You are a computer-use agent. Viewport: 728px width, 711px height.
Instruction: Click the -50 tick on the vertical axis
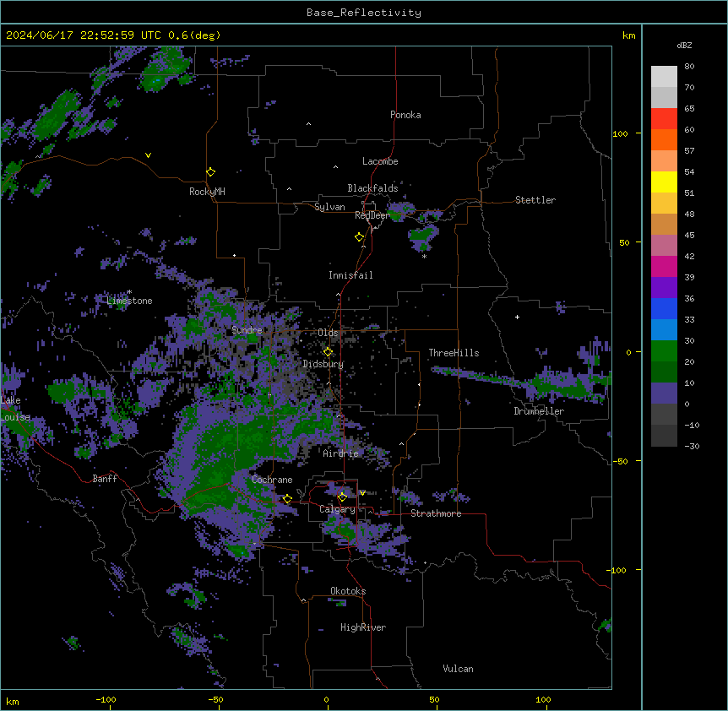[620, 461]
